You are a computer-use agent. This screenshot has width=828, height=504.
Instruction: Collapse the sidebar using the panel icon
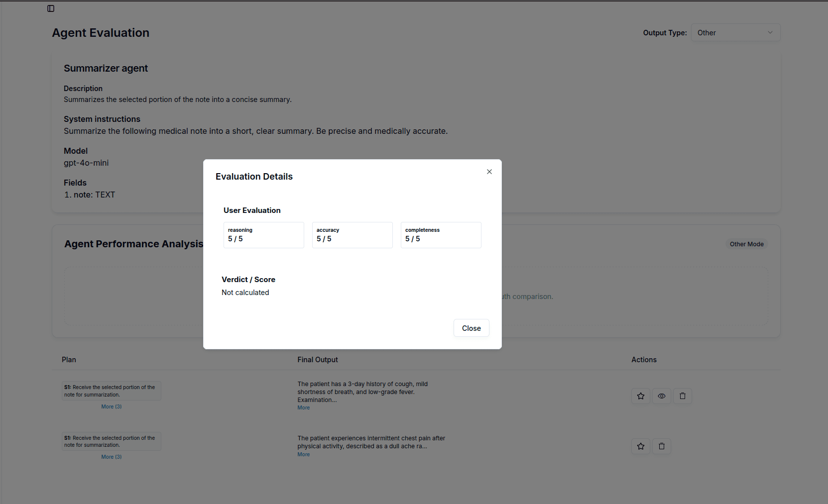pyautogui.click(x=50, y=8)
